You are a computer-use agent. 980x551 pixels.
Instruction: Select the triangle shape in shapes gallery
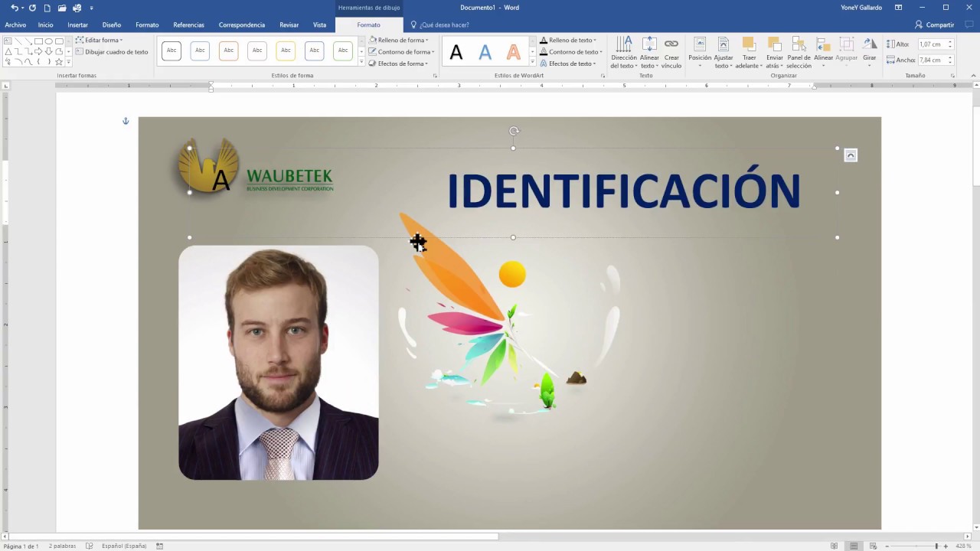coord(8,51)
